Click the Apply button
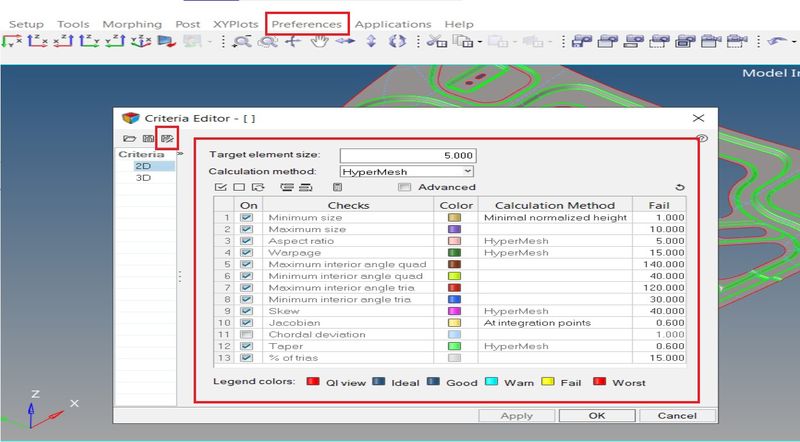Viewport: 800px width, 442px height. tap(516, 415)
